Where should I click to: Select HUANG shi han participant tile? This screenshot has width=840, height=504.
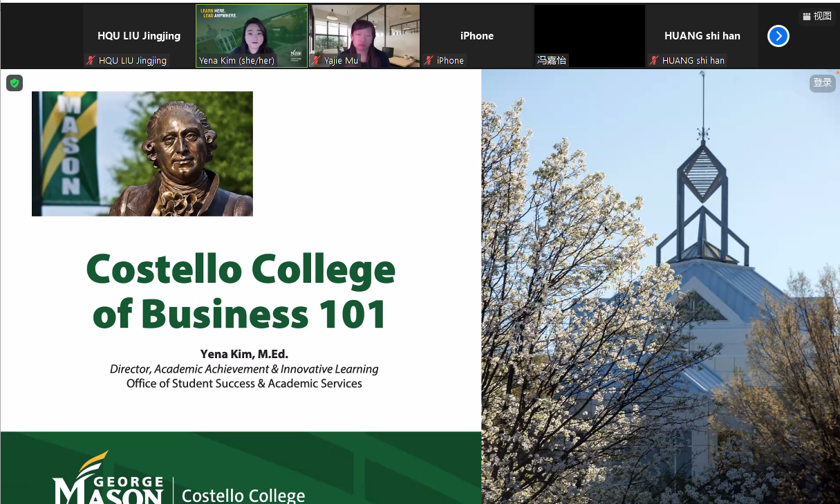(x=702, y=36)
